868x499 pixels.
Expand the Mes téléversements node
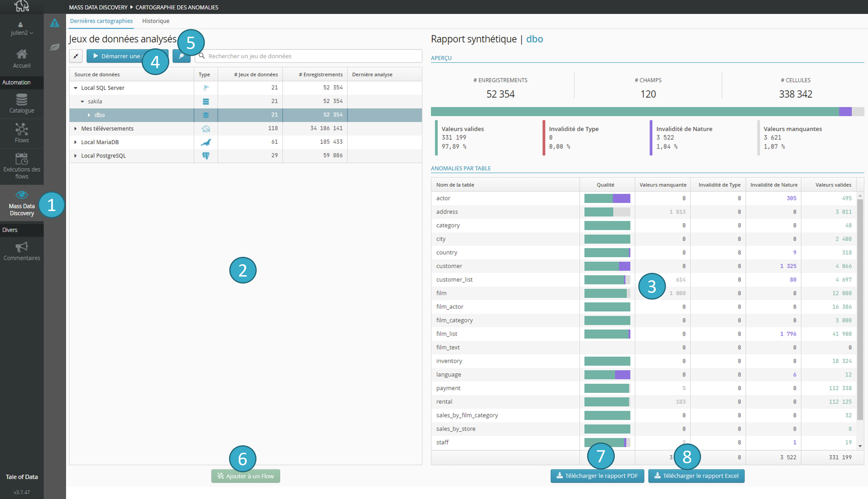point(75,129)
